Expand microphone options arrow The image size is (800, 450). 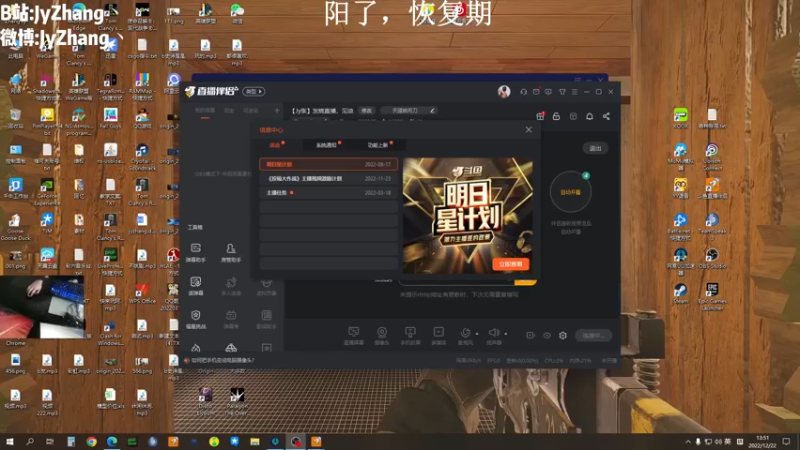point(478,334)
